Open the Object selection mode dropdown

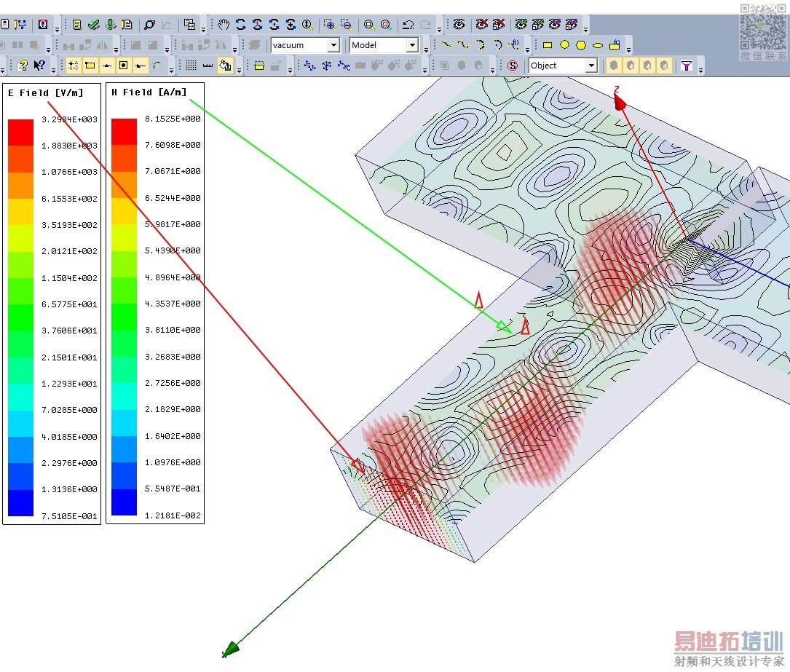(591, 66)
